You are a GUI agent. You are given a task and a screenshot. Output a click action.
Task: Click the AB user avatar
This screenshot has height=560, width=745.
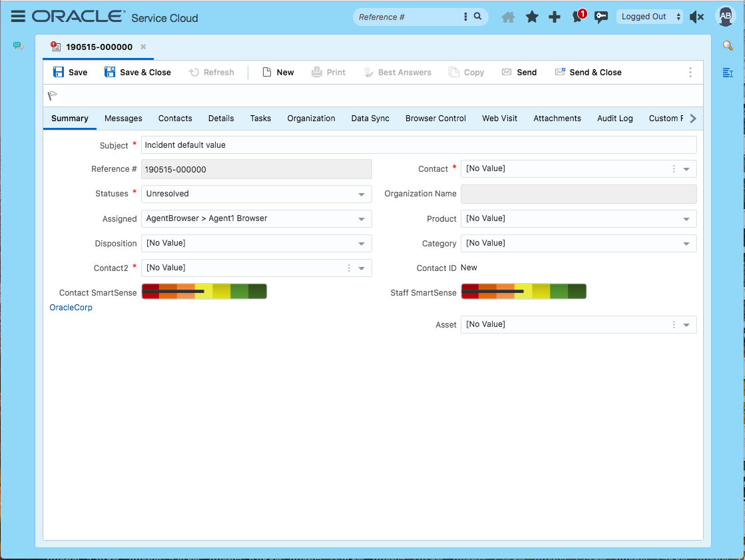(724, 17)
